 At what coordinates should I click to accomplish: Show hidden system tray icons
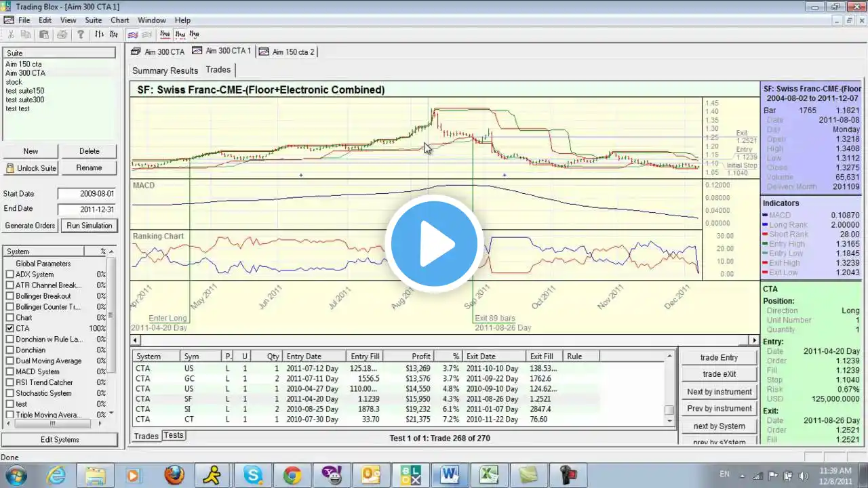point(742,475)
